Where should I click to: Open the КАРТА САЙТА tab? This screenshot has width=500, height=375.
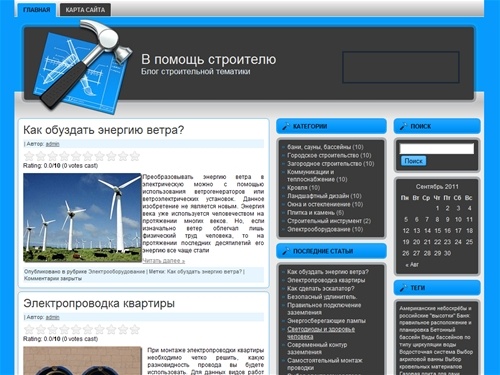(85, 10)
